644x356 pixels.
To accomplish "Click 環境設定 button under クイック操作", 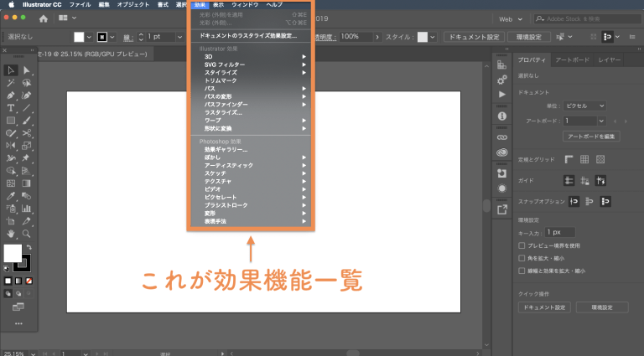I will (x=602, y=307).
